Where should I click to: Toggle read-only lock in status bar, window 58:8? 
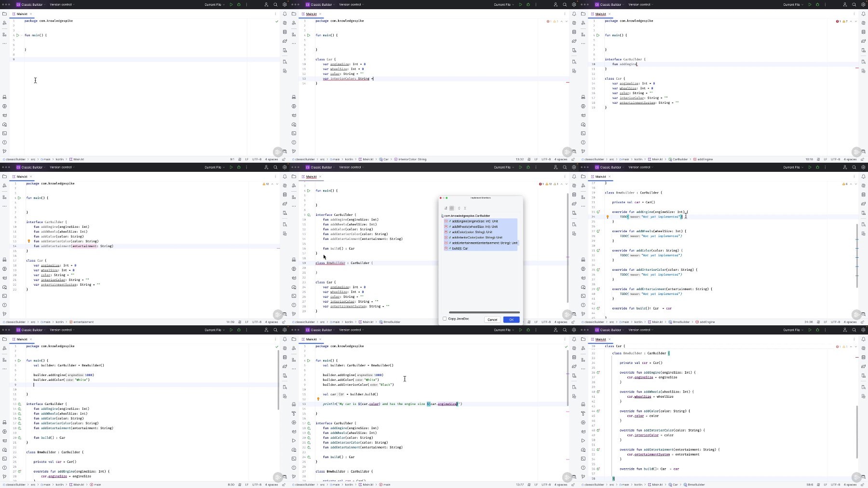862,485
